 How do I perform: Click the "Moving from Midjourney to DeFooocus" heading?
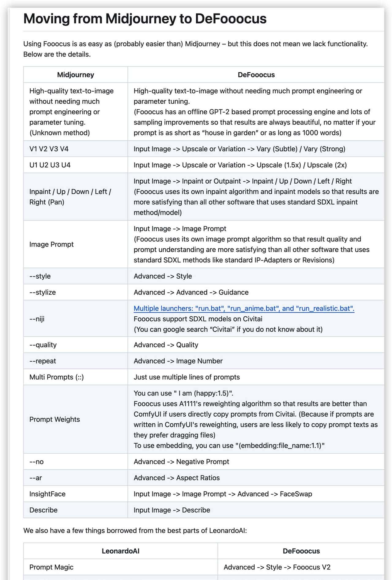click(x=145, y=19)
